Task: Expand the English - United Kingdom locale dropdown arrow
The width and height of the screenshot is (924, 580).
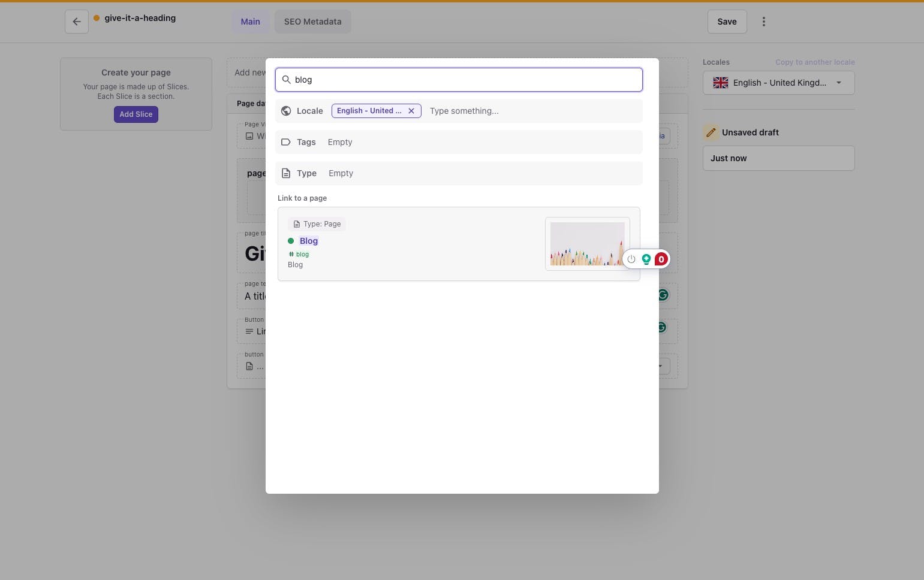Action: pyautogui.click(x=839, y=83)
